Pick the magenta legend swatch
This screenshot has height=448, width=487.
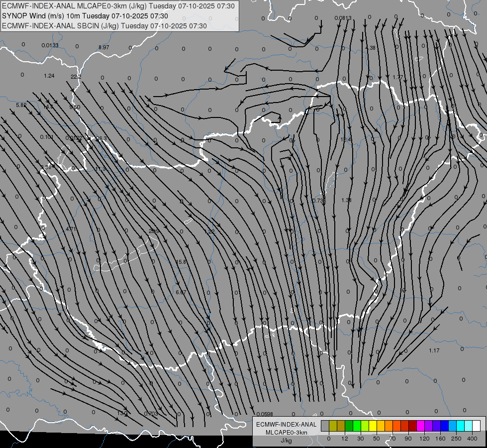(421, 426)
